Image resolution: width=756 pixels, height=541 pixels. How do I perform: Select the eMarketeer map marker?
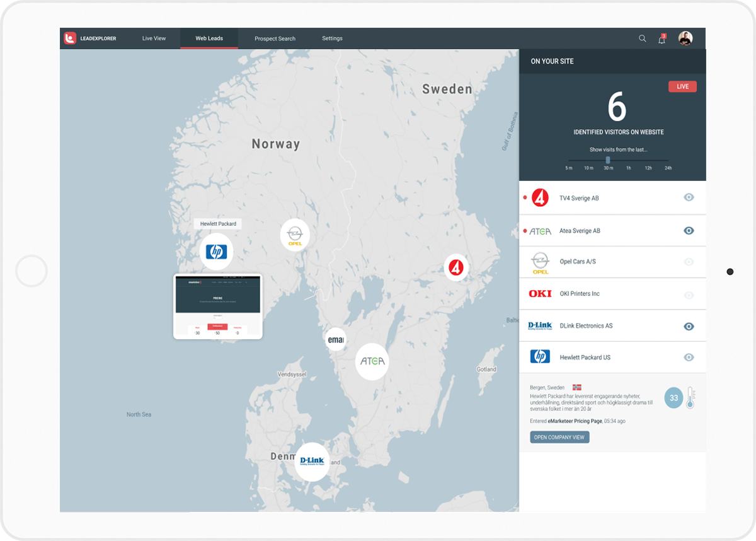point(335,340)
